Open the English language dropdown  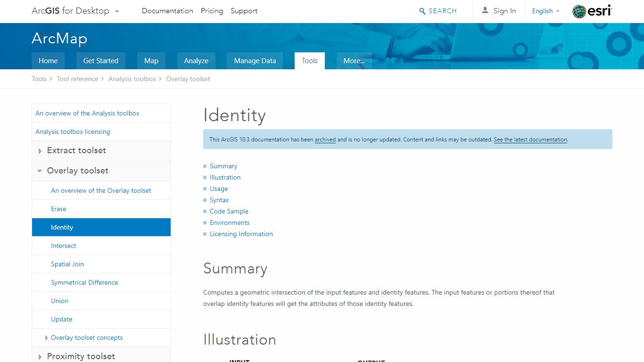545,11
